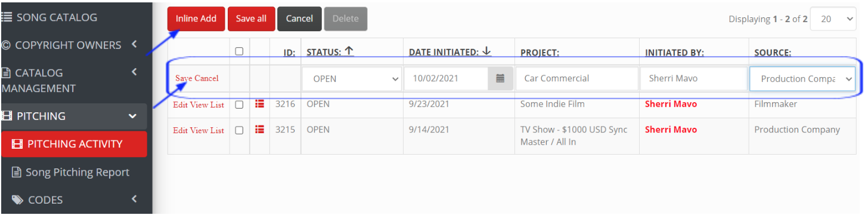Screen dimensions: 868x215
Task: Click Copyright Owners copyright symbol icon
Action: pos(7,45)
